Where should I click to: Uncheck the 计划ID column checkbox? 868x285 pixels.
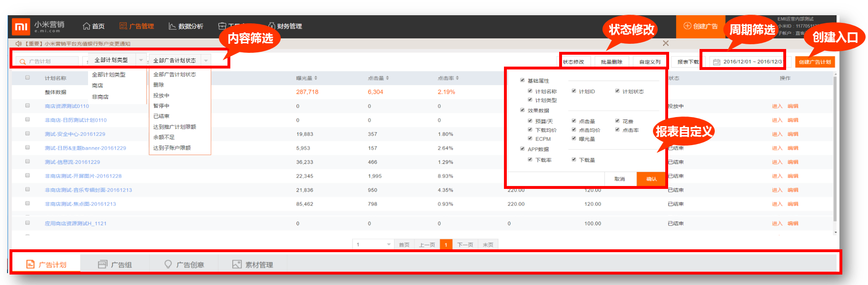[574, 91]
